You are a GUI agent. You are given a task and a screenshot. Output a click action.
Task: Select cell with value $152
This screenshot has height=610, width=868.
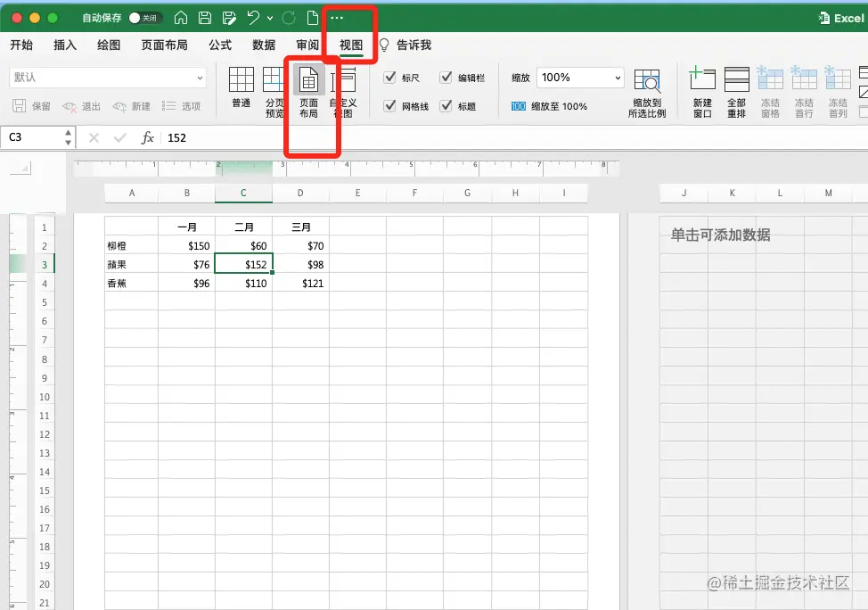pos(243,264)
